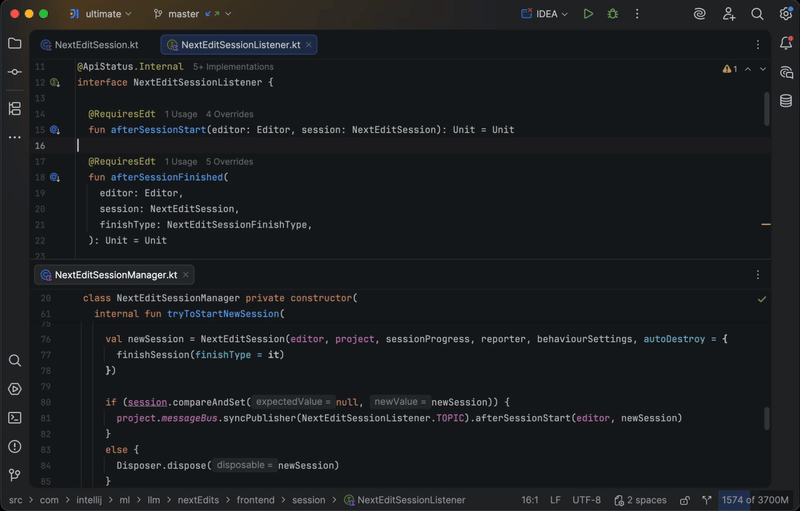Click the Debug bug icon
800x511 pixels.
tap(613, 14)
